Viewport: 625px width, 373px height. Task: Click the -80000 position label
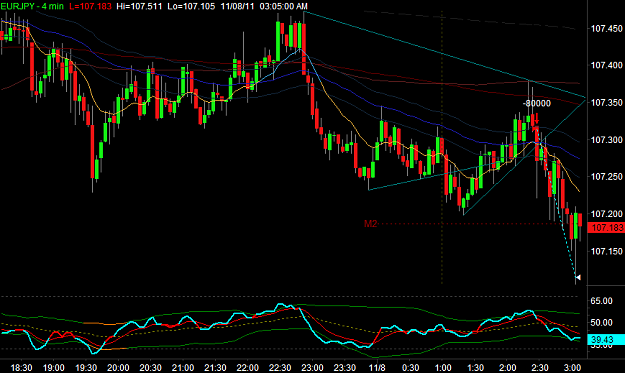[537, 103]
